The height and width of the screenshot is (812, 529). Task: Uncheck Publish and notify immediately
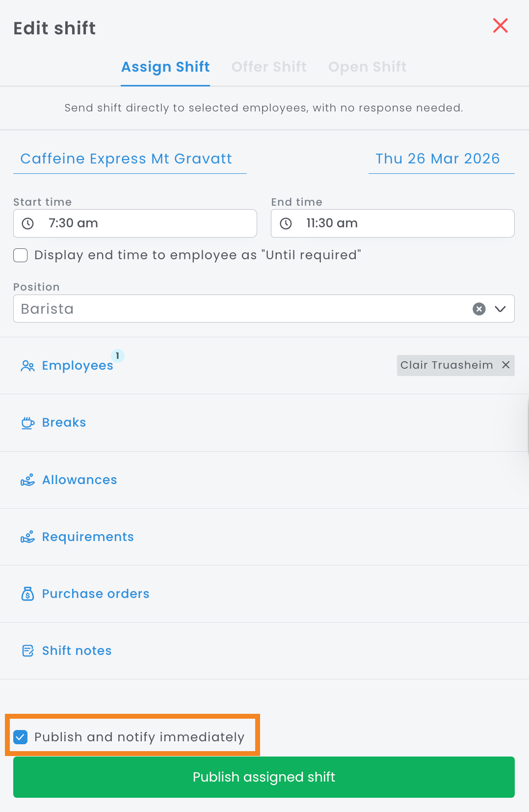pyautogui.click(x=21, y=737)
